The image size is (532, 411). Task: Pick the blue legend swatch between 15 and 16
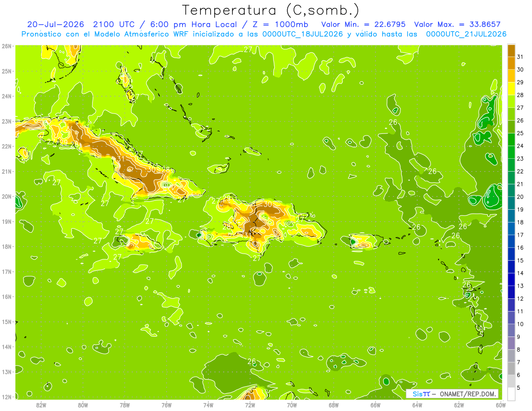click(511, 254)
